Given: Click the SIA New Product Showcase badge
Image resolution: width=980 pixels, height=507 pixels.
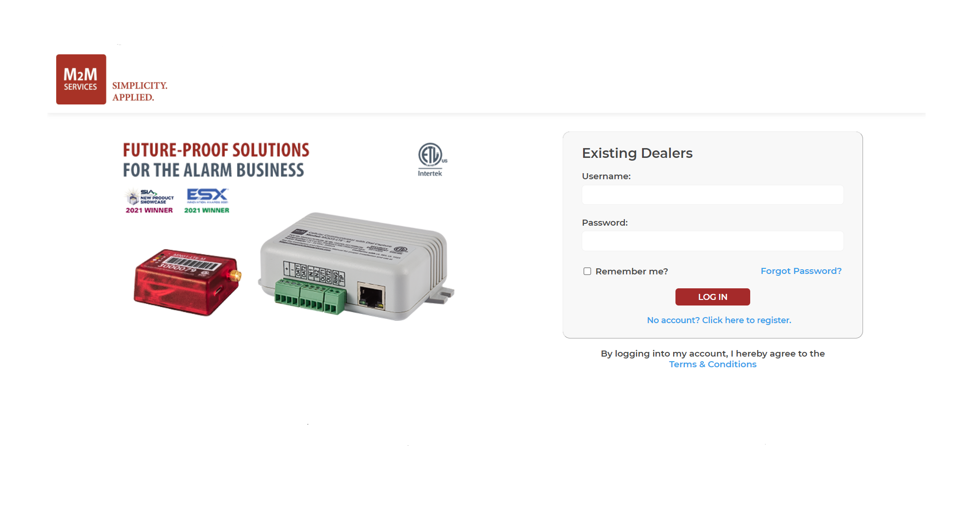Looking at the screenshot, I should 149,201.
